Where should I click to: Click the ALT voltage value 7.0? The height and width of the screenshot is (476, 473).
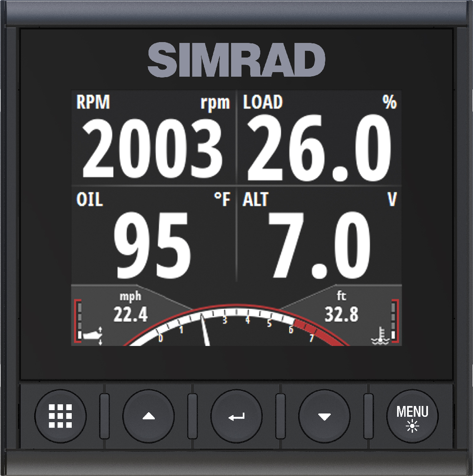(319, 245)
